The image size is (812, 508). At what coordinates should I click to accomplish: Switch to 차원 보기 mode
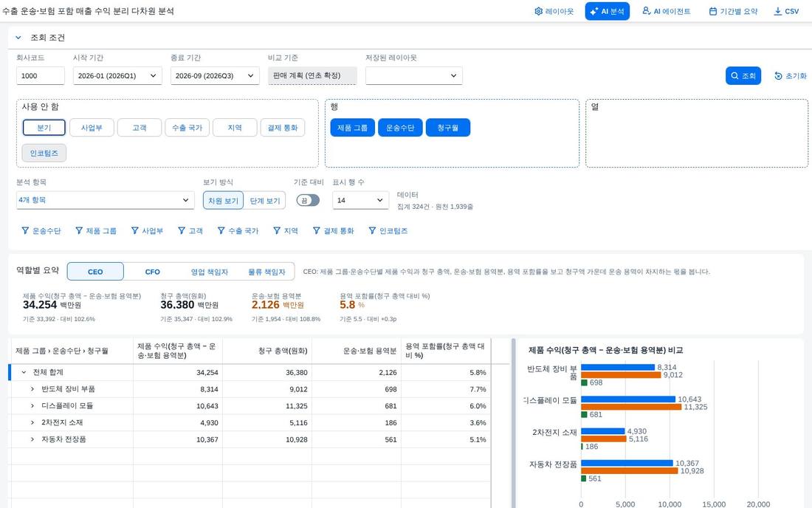click(x=223, y=200)
